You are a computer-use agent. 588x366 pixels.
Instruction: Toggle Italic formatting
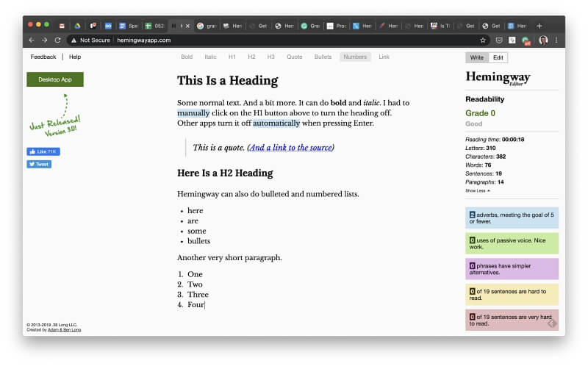coord(210,57)
